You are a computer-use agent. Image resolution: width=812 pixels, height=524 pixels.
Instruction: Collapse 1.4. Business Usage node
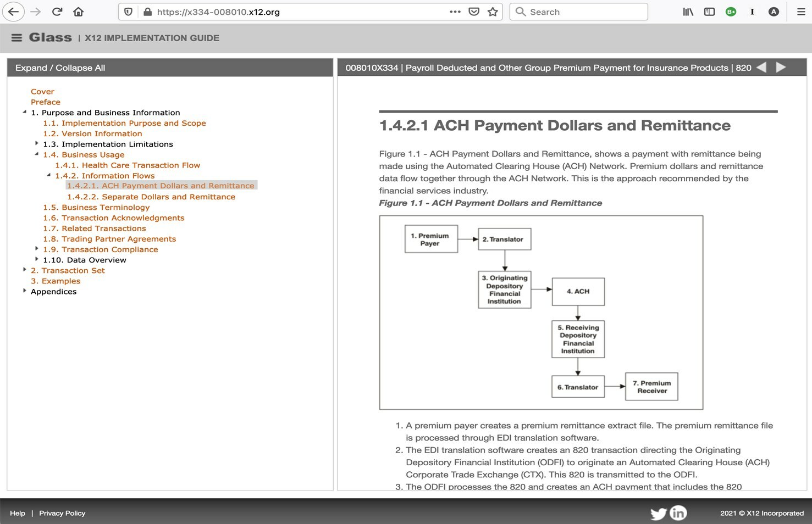pyautogui.click(x=36, y=154)
